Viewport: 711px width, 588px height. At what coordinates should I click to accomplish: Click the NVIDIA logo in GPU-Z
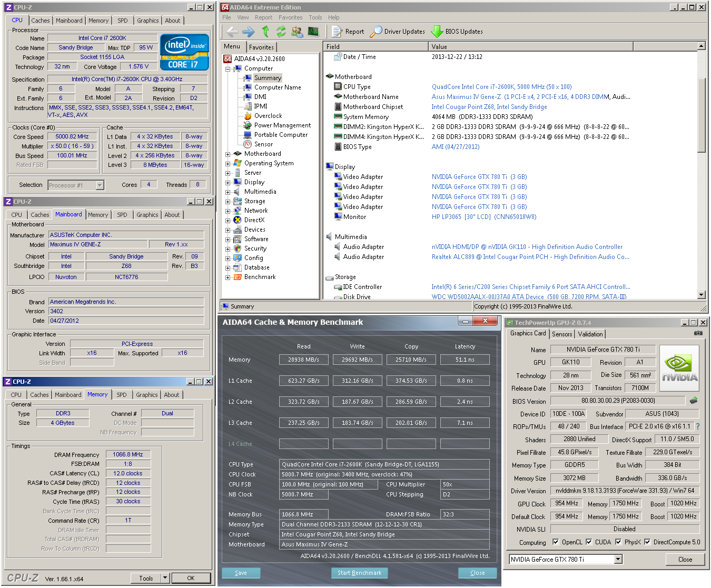(679, 368)
